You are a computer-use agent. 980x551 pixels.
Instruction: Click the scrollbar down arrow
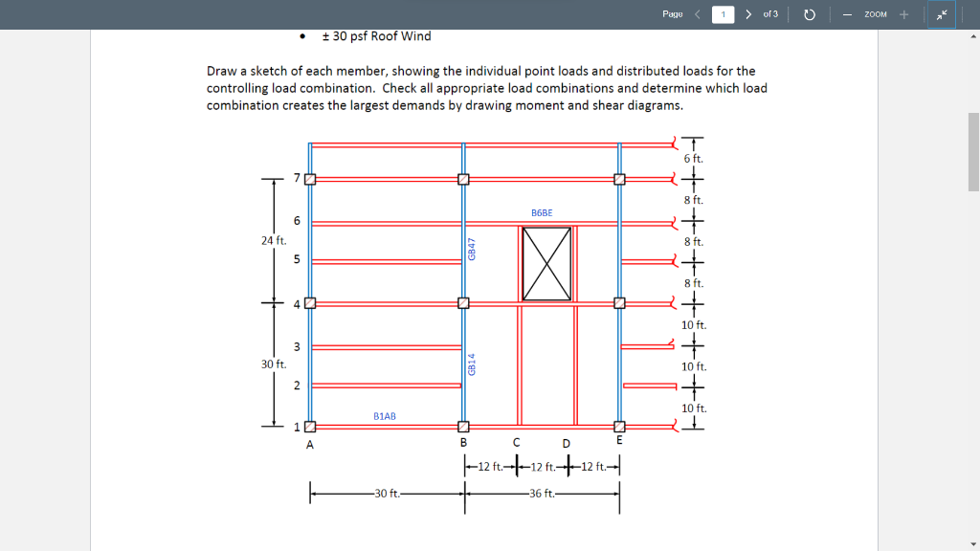pos(973,544)
